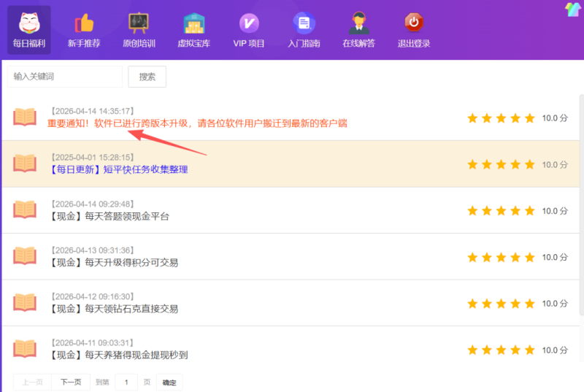
Task: Open the VIP 项目 icon
Action: [249, 23]
